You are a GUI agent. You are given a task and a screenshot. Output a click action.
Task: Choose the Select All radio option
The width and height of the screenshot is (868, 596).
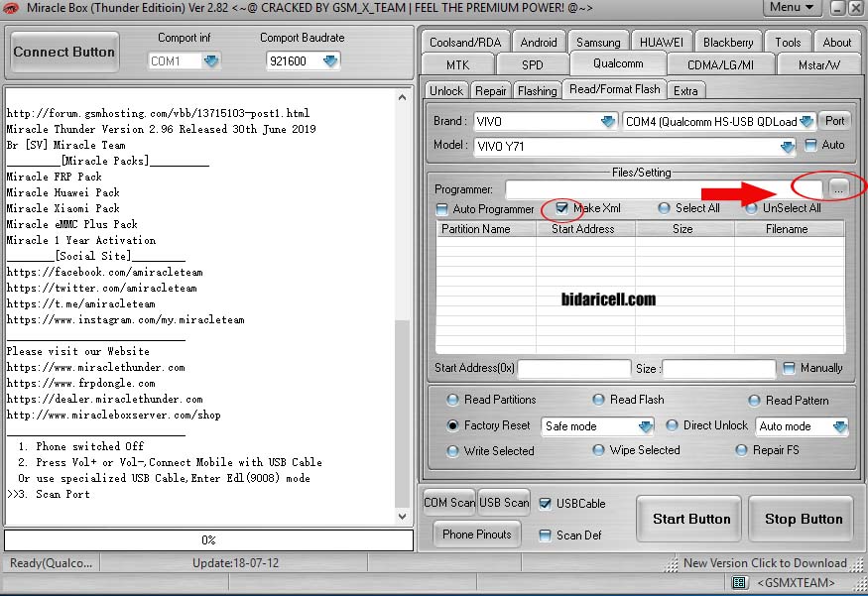coord(664,208)
